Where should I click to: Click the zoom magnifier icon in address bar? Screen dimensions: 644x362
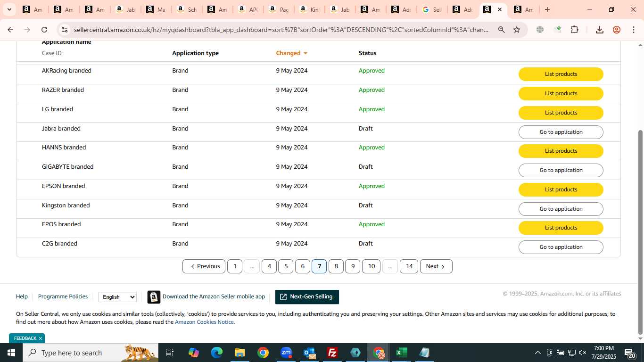point(502,30)
